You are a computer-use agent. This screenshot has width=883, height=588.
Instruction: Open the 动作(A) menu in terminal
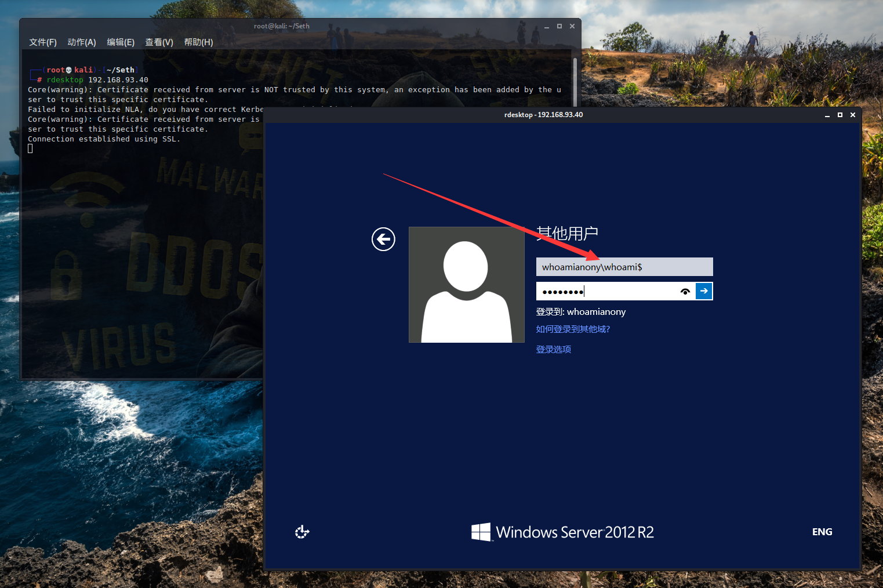click(x=82, y=42)
